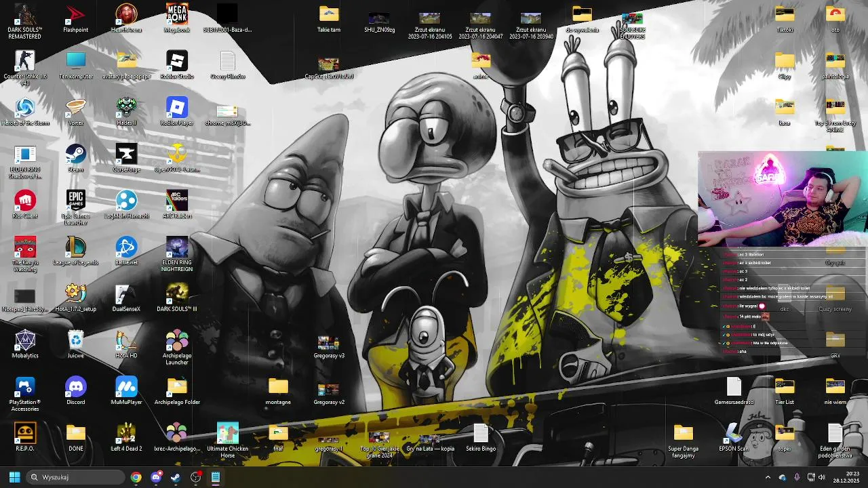Launch Flashpoint from the desktop
868x488 pixels.
75,18
